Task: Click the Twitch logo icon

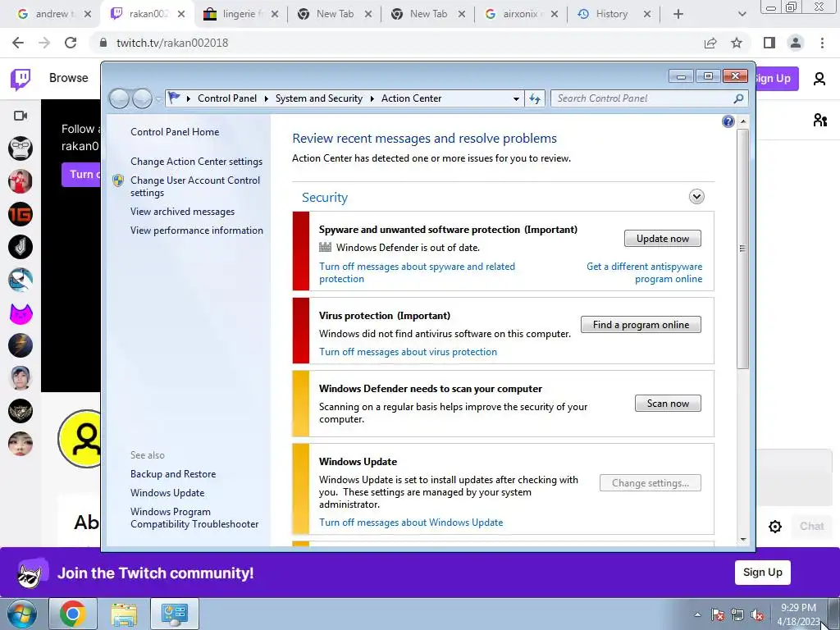Action: 21,80
